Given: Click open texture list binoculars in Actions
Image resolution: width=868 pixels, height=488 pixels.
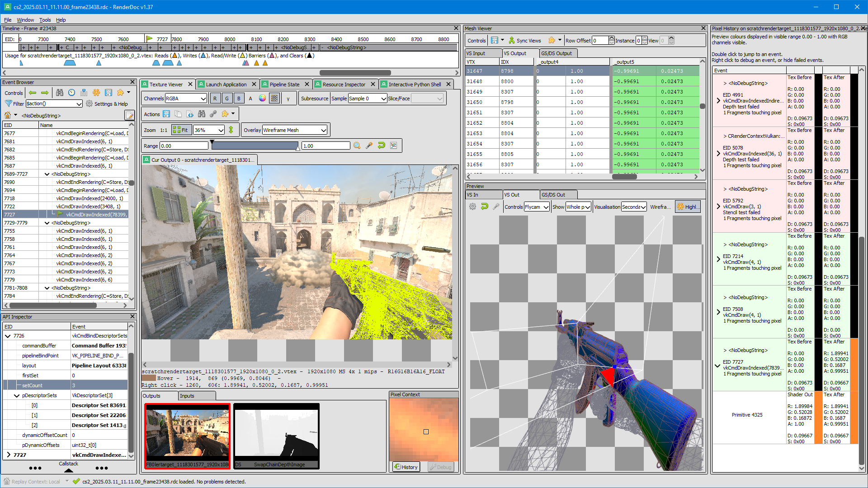Looking at the screenshot, I should pos(202,114).
